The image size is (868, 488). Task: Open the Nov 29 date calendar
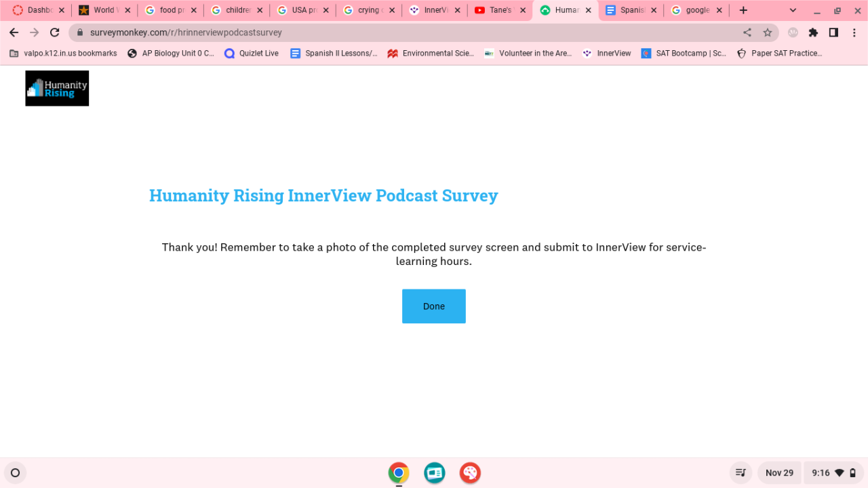coord(779,473)
